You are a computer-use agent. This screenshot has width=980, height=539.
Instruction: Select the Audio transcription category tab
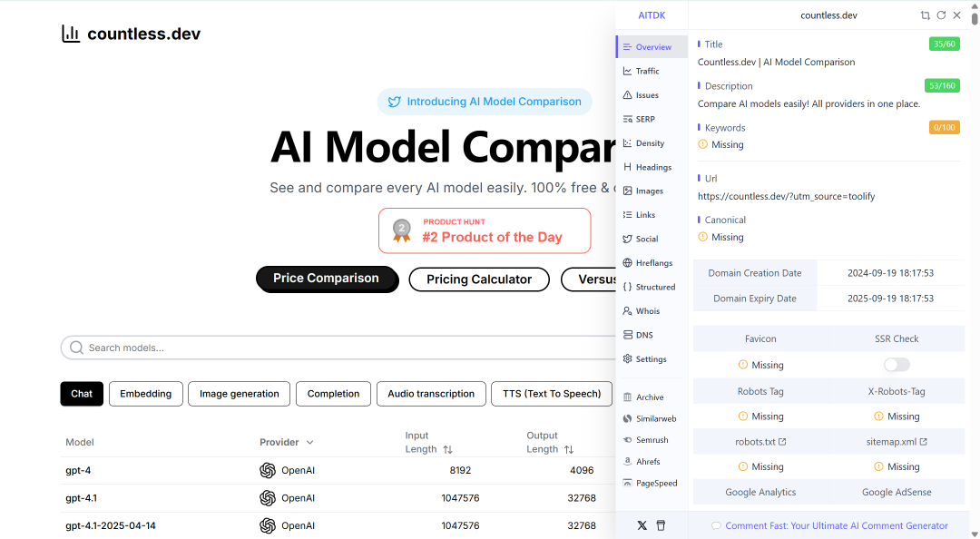pyautogui.click(x=431, y=394)
